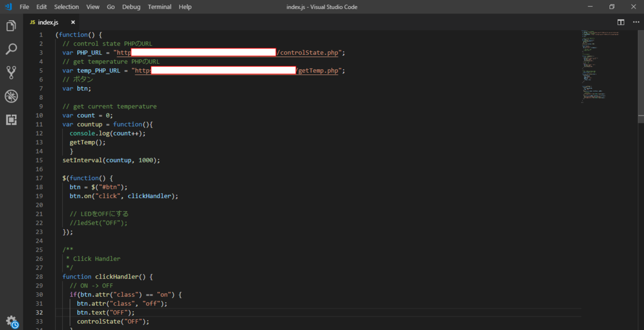The width and height of the screenshot is (644, 330).
Task: Open the Debug view in activity bar
Action: tap(11, 96)
